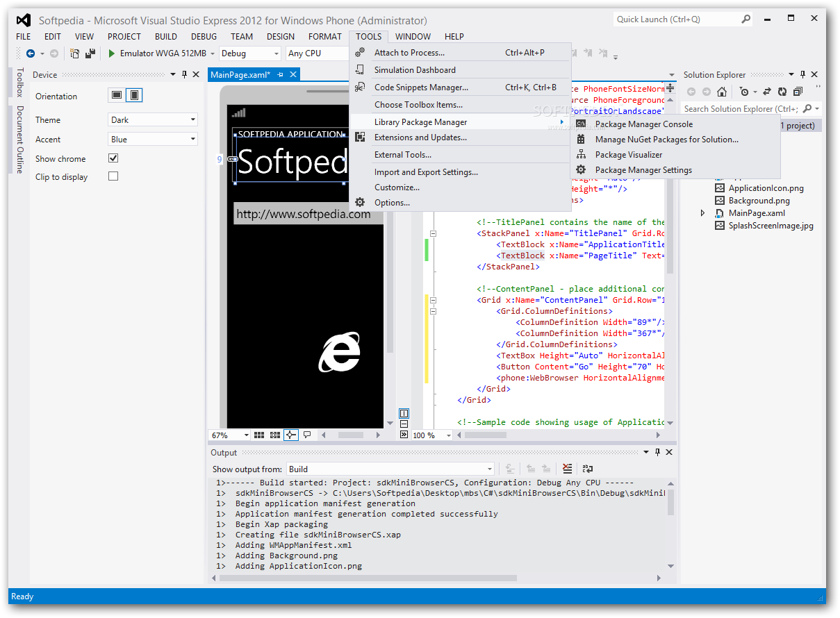Image resolution: width=840 pixels, height=618 pixels.
Task: Select Background.png in Solution Explorer
Action: 759,201
